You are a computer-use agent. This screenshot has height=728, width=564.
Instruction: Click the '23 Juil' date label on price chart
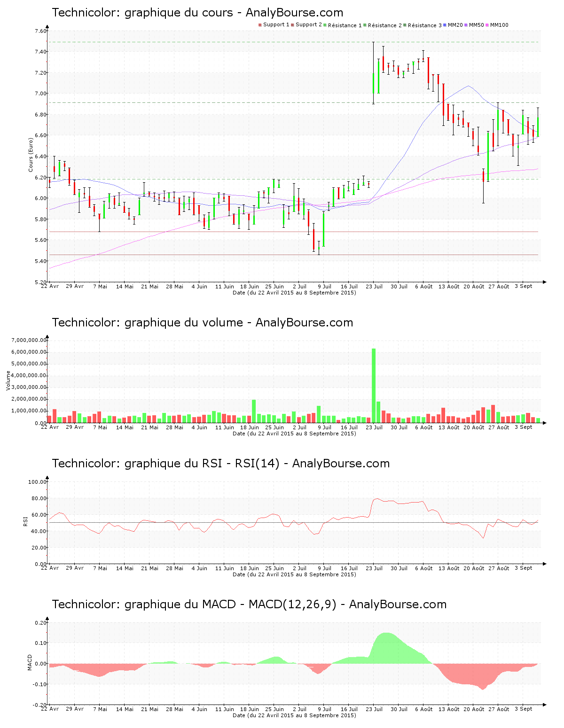click(374, 287)
